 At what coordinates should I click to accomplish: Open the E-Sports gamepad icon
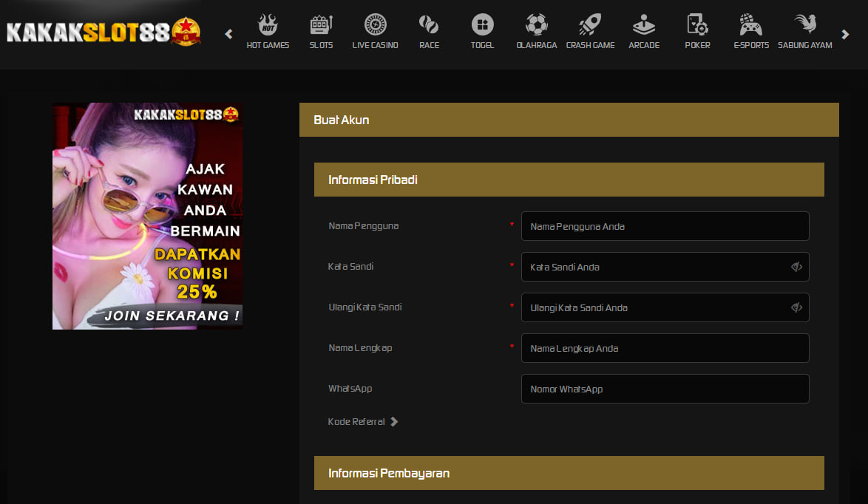point(750,24)
